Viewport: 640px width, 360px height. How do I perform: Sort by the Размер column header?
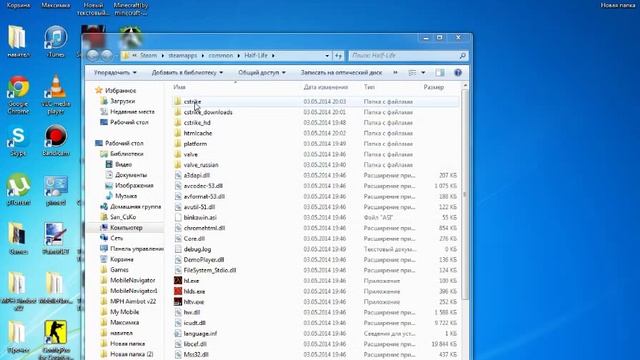click(x=433, y=87)
